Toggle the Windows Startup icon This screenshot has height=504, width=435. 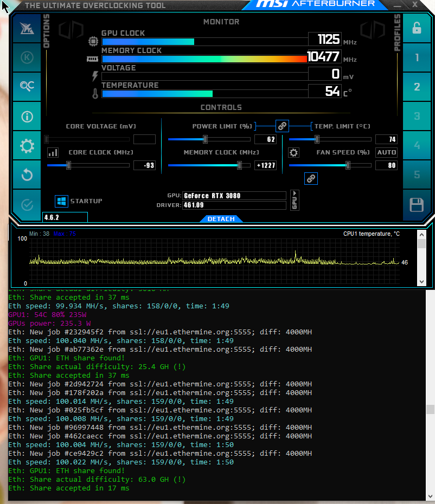coord(61,201)
